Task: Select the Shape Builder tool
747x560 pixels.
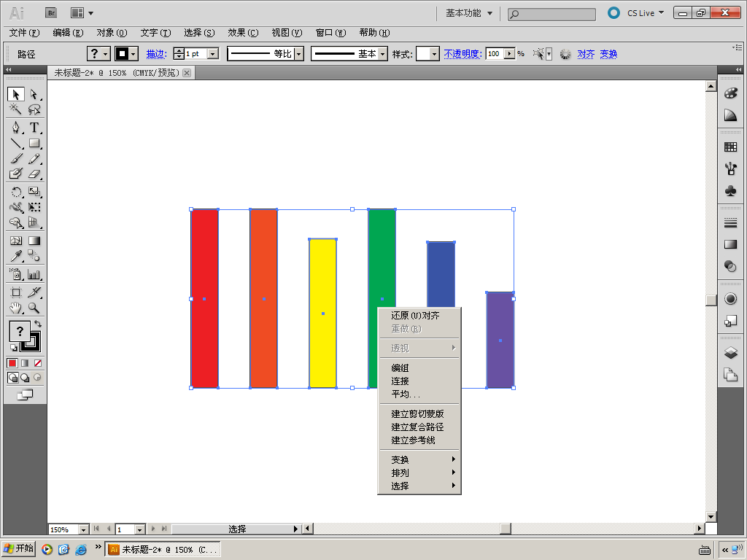Action: coord(16,222)
